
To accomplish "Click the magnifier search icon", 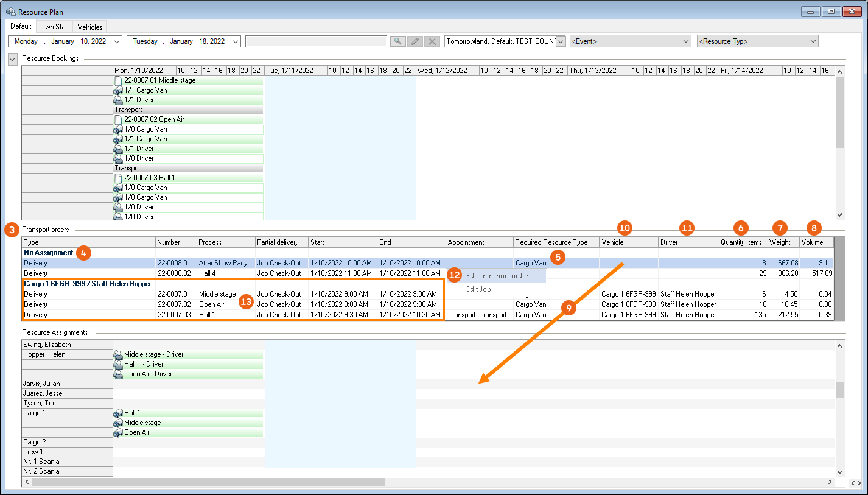I will coord(397,41).
